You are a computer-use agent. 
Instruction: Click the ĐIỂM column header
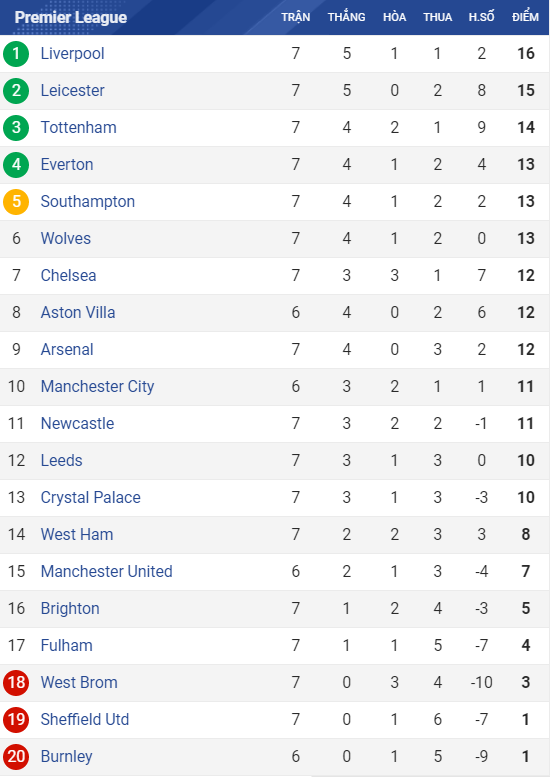coord(525,17)
